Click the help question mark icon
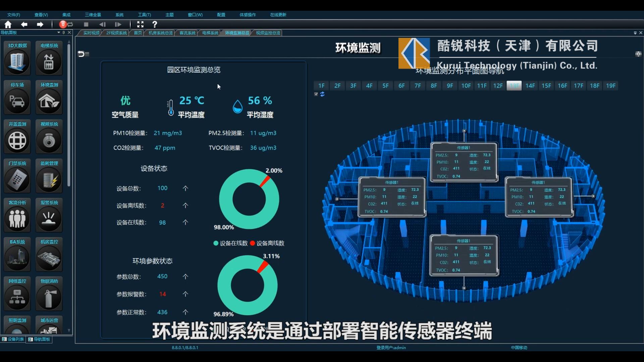Image resolution: width=644 pixels, height=362 pixels. click(x=155, y=24)
